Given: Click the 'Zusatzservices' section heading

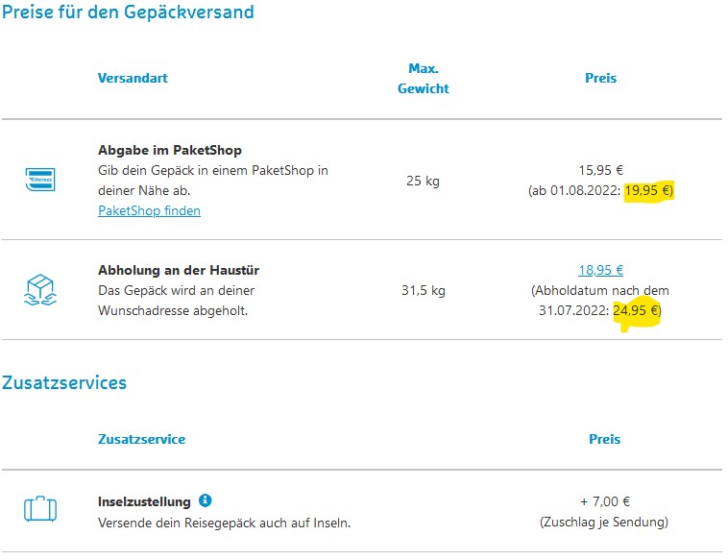Looking at the screenshot, I should [x=64, y=383].
